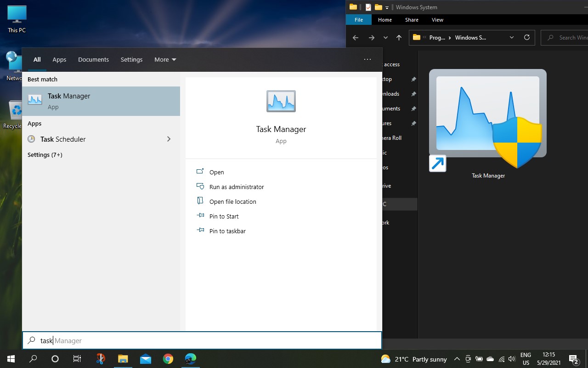Image resolution: width=588 pixels, height=368 pixels.
Task: Open the Task Manager best match result
Action: pos(101,101)
